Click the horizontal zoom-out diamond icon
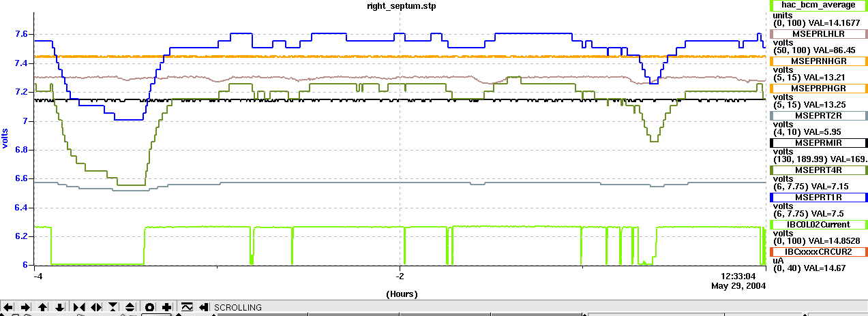This screenshot has height=316, width=868. tap(95, 307)
